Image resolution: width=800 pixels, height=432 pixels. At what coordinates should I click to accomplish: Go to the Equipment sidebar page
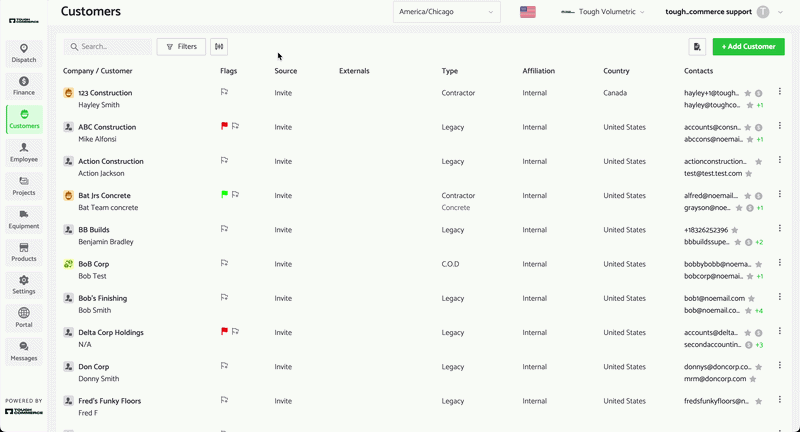point(24,219)
